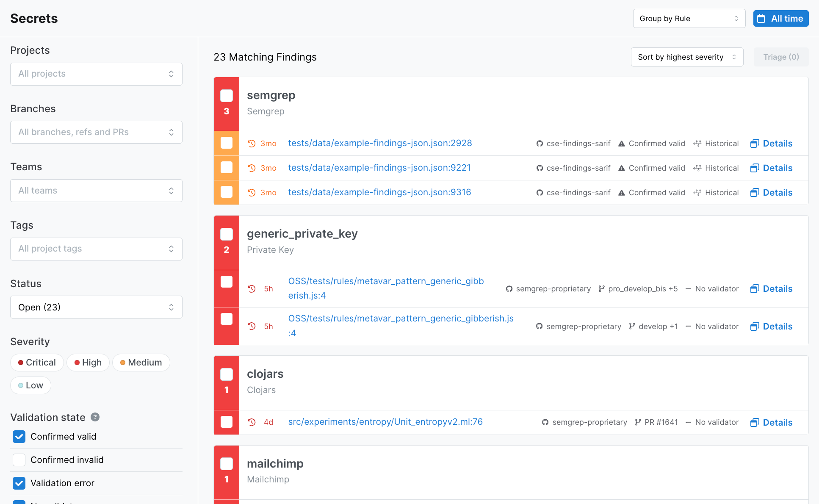Screen dimensions: 819x504
Task: Click the Validation state help question icon
Action: click(95, 417)
